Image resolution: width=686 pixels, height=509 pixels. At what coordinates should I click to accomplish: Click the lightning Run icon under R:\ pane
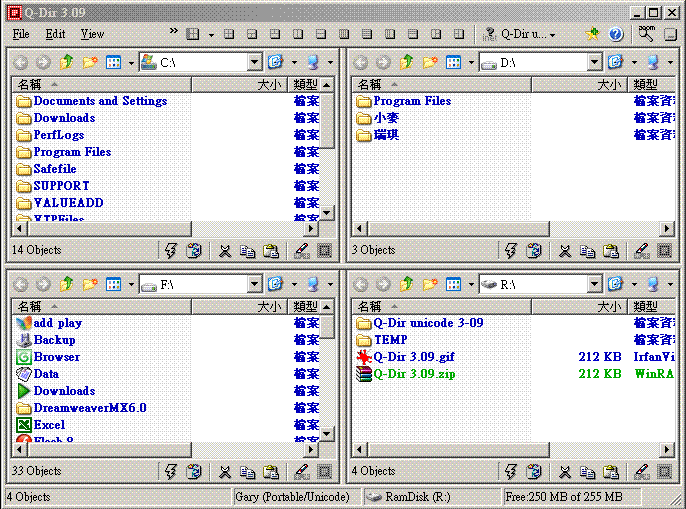click(x=511, y=472)
